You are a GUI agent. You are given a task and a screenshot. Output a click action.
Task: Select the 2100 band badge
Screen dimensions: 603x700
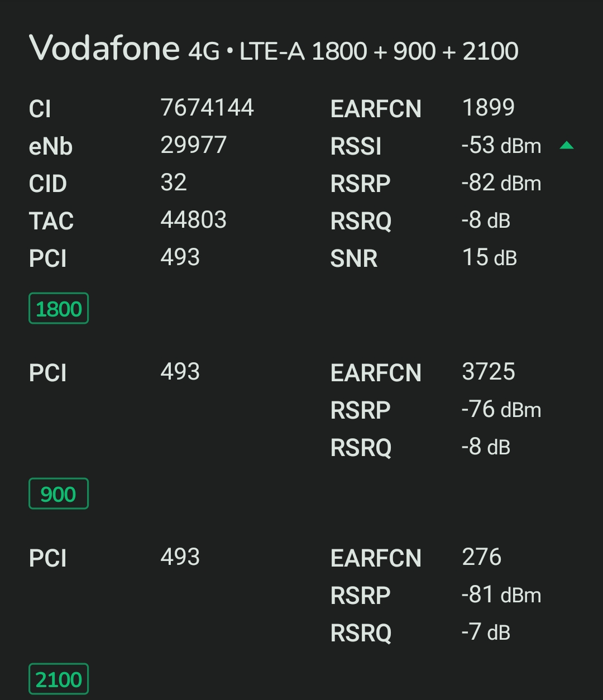59,679
